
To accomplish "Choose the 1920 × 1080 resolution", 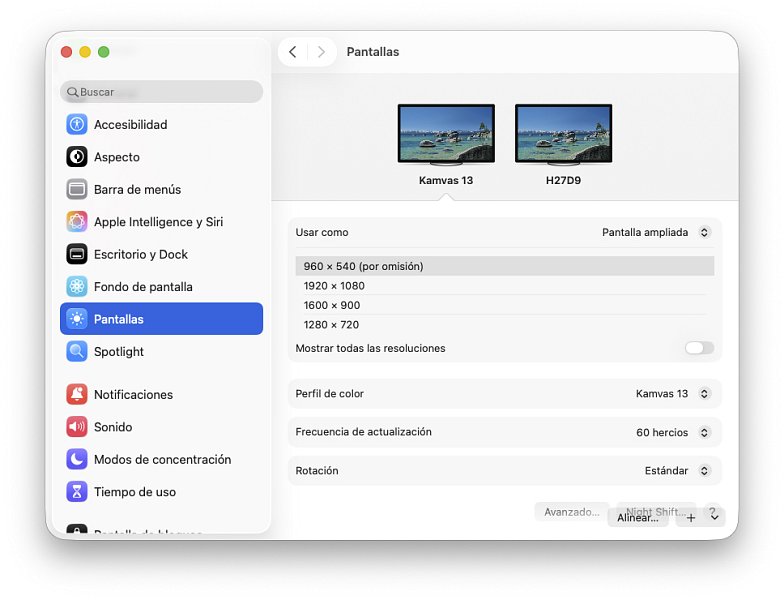I will (x=334, y=286).
